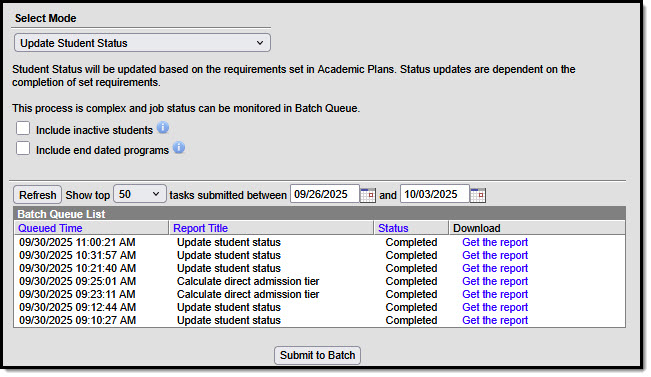Get the report queued at 10:31:57 AM
The width and height of the screenshot is (651, 377).
point(495,255)
